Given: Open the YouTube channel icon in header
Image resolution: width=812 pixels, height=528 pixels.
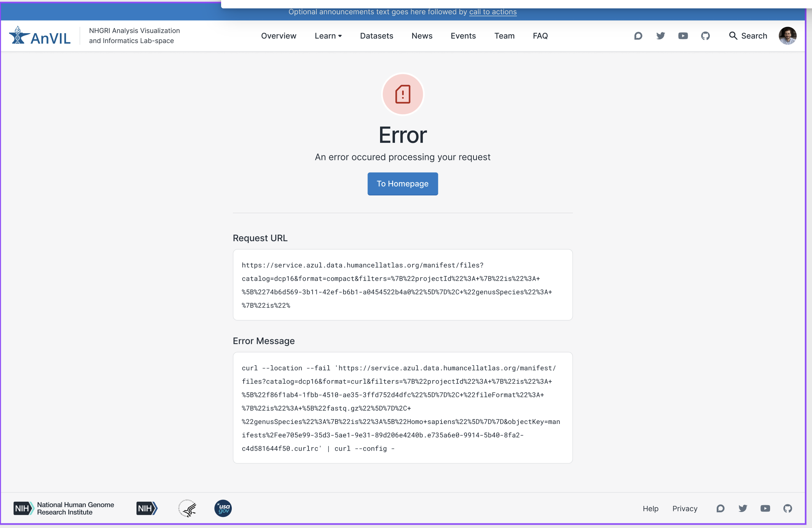Looking at the screenshot, I should [683, 35].
